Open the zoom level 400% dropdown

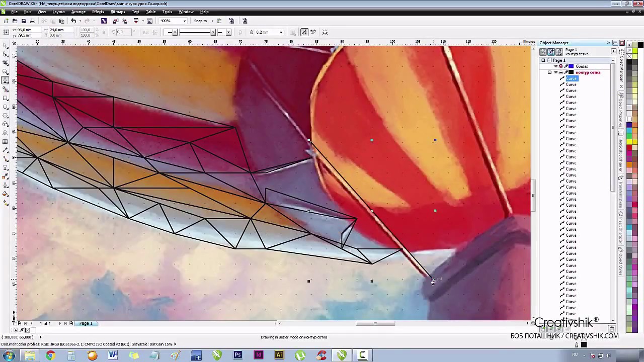[x=185, y=21]
